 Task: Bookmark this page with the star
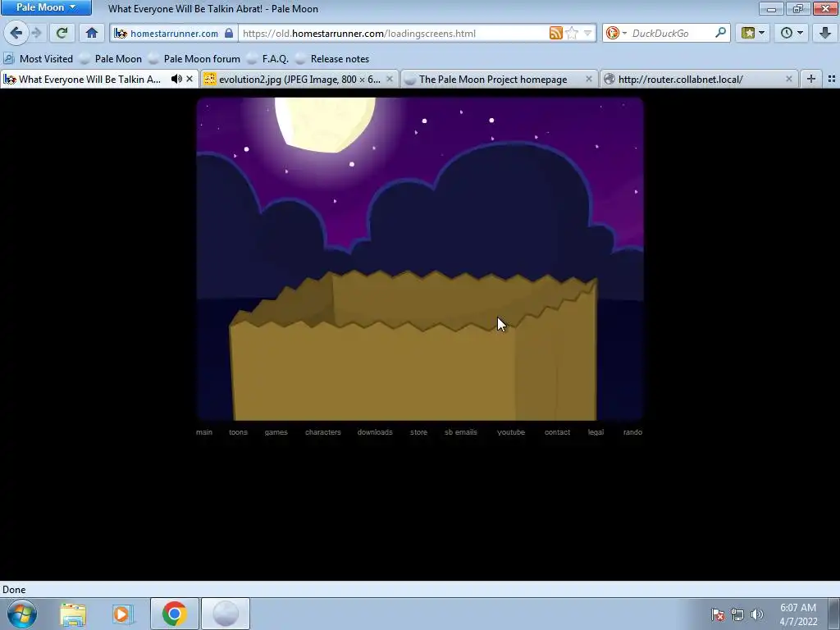point(572,33)
